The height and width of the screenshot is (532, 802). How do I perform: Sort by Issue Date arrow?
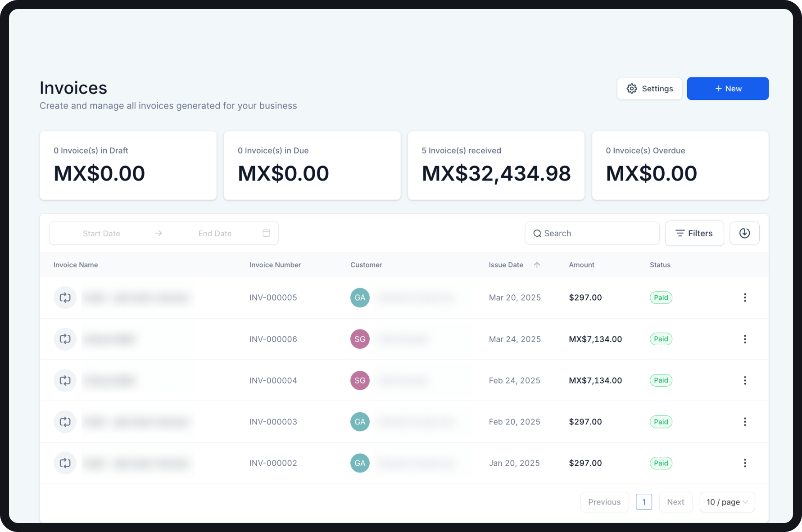tap(537, 265)
